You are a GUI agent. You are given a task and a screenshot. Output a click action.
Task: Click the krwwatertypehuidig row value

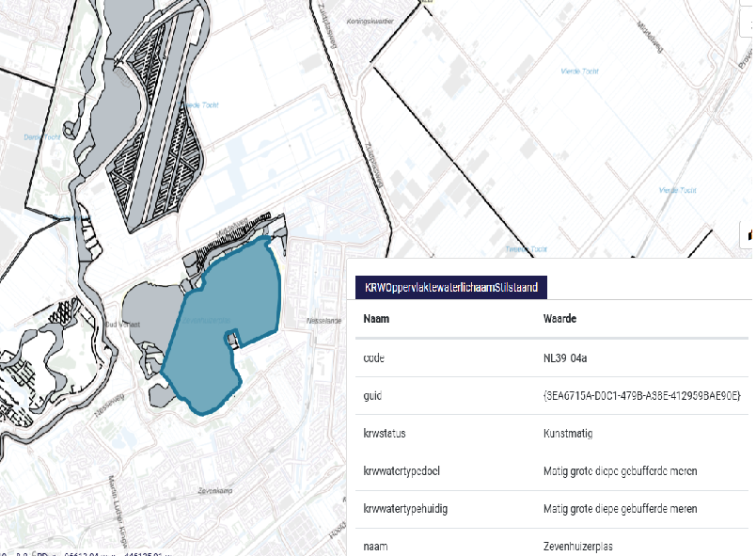point(620,509)
